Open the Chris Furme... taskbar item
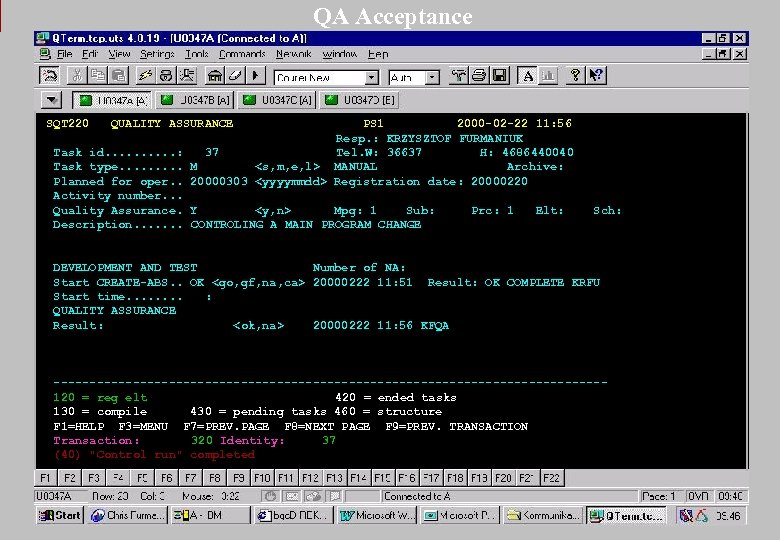Viewport: 780px width, 540px height. pos(127,516)
